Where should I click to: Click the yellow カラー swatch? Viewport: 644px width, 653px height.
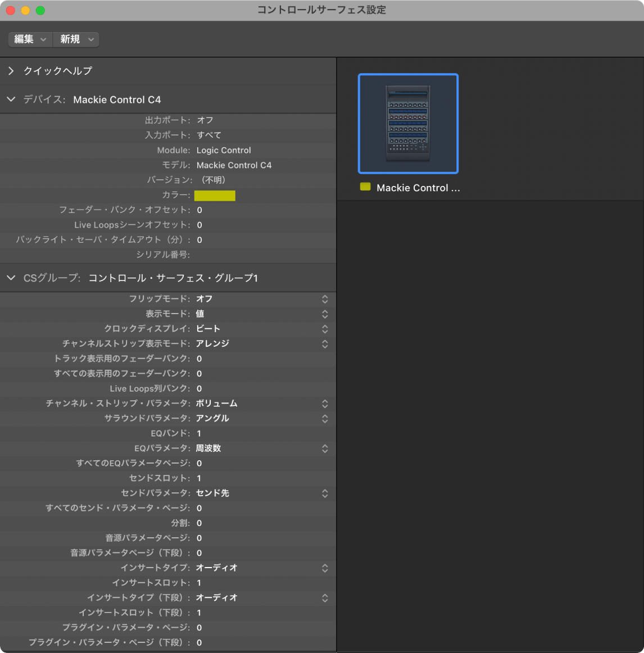[215, 196]
